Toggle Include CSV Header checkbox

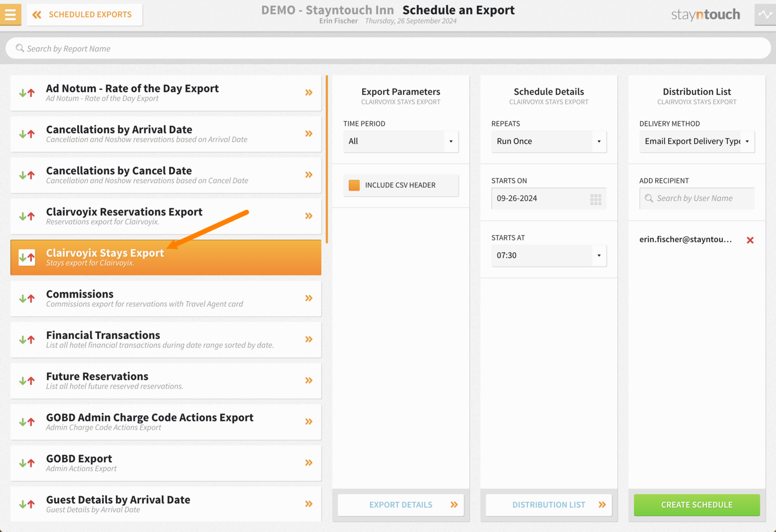pyautogui.click(x=354, y=185)
